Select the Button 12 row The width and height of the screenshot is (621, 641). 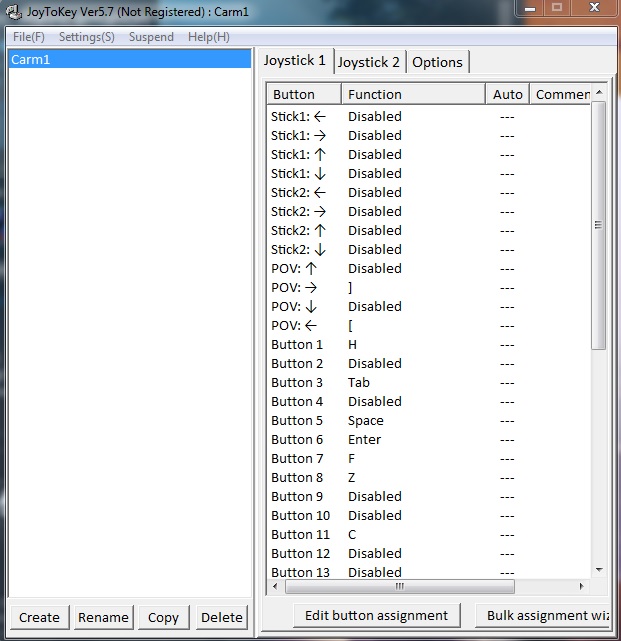(429, 554)
